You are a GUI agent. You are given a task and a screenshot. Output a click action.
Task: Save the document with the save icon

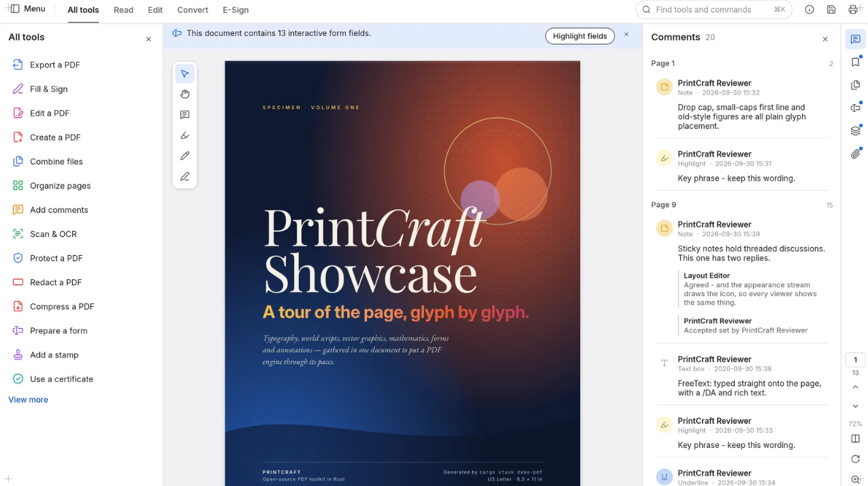pos(831,10)
